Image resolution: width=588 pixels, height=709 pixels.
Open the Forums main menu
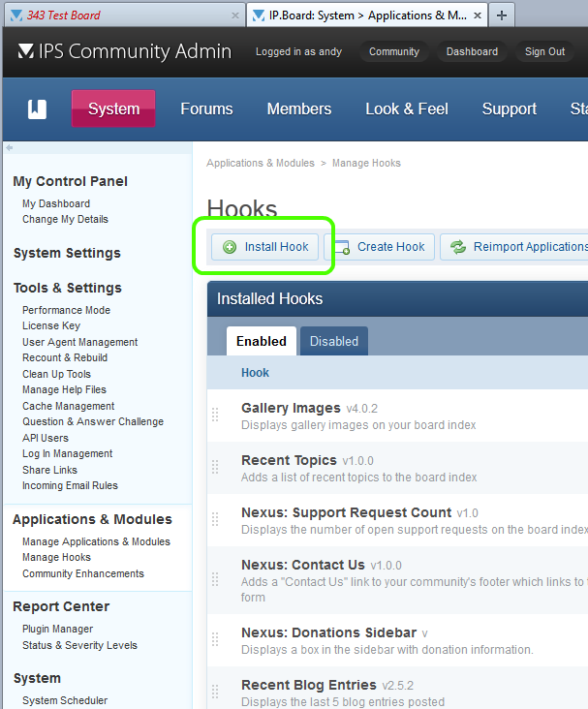[x=206, y=109]
